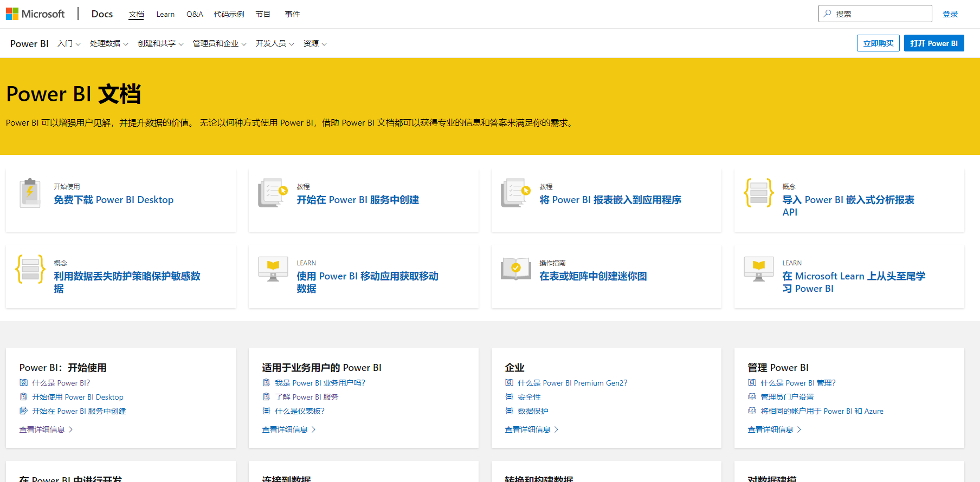Expand the 管理员和企业 dropdown menu
The image size is (980, 482).
tap(220, 44)
